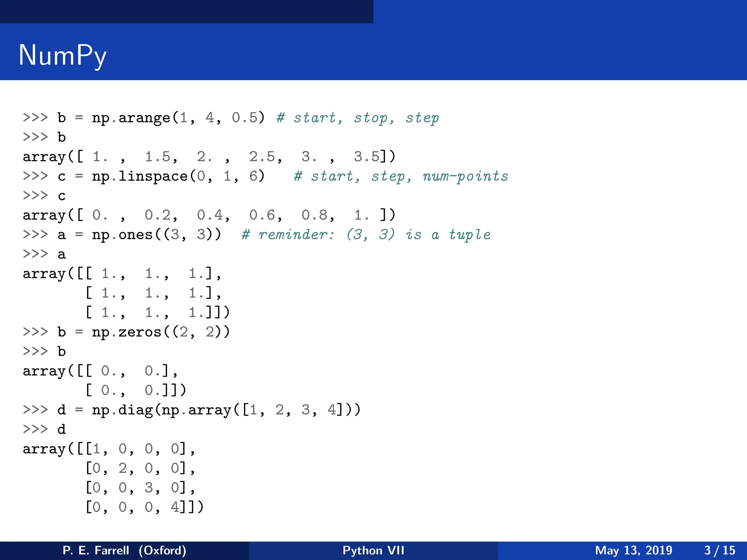Click the last ones row '[ 1., 1., 1.]])'
This screenshot has width=747, height=560.
(158, 312)
